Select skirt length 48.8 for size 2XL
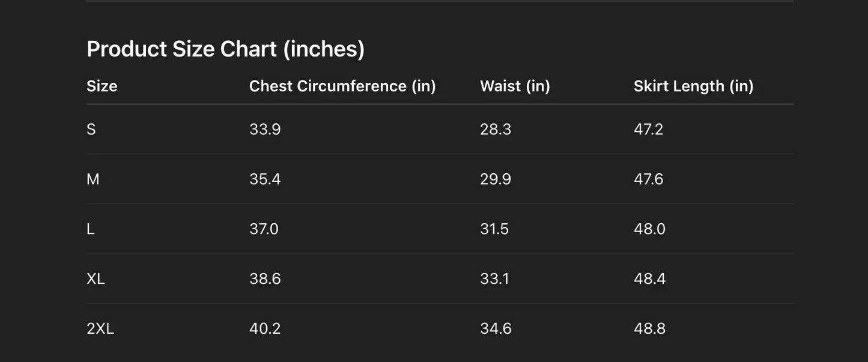 [x=649, y=329]
